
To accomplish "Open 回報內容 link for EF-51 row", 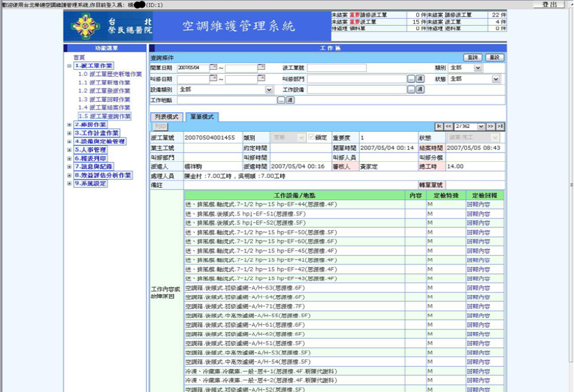I will [x=478, y=214].
